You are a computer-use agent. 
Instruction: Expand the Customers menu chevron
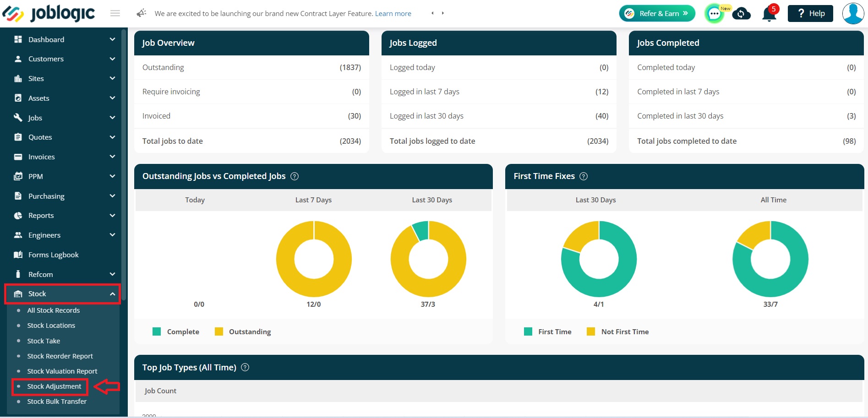click(112, 59)
